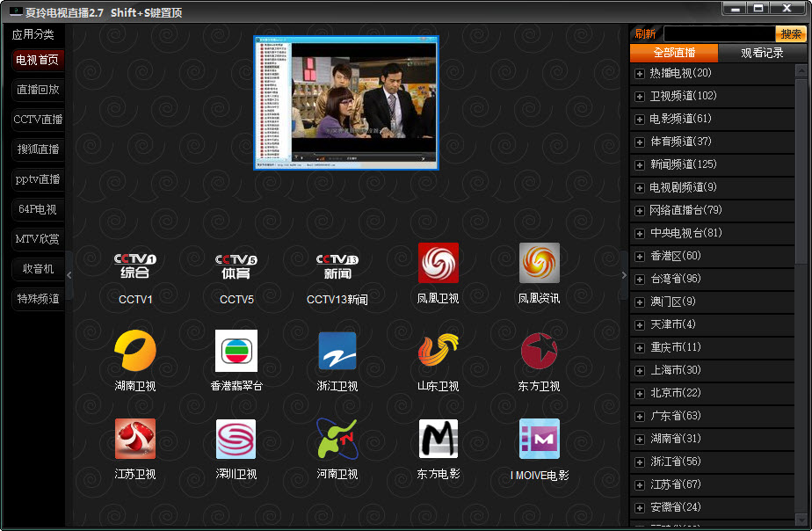The image size is (812, 531).
Task: Launch the 凤凰卫视 channel icon
Action: (439, 263)
